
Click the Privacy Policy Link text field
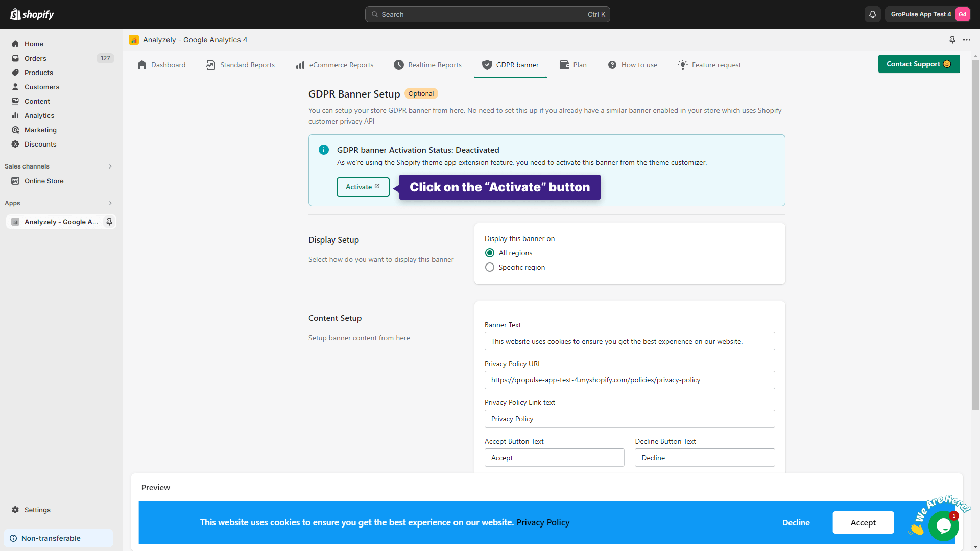click(629, 419)
